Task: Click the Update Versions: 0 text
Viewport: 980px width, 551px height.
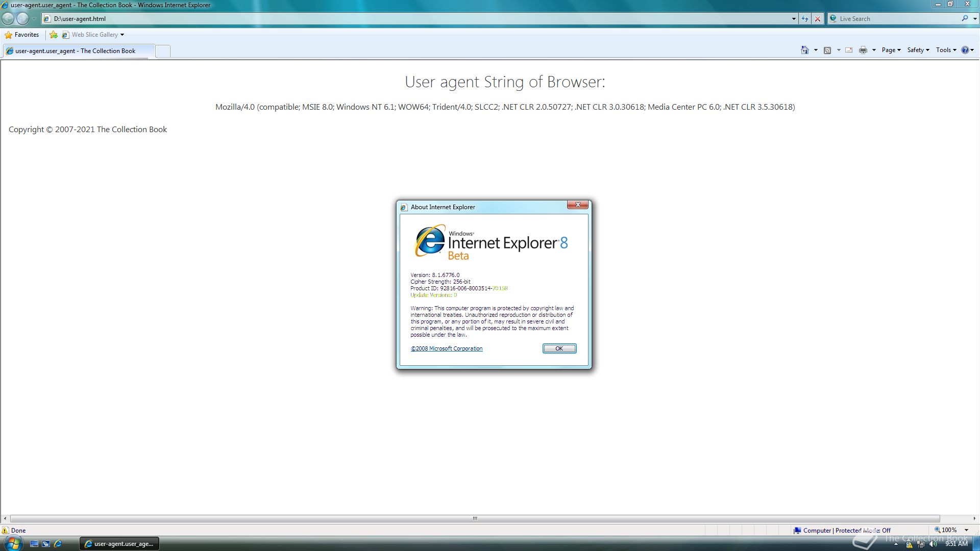Action: [433, 295]
